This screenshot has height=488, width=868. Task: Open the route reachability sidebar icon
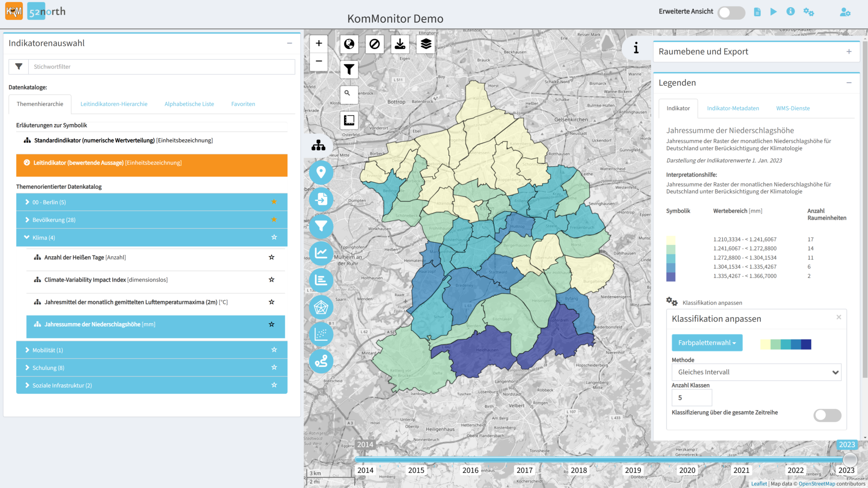pyautogui.click(x=321, y=361)
